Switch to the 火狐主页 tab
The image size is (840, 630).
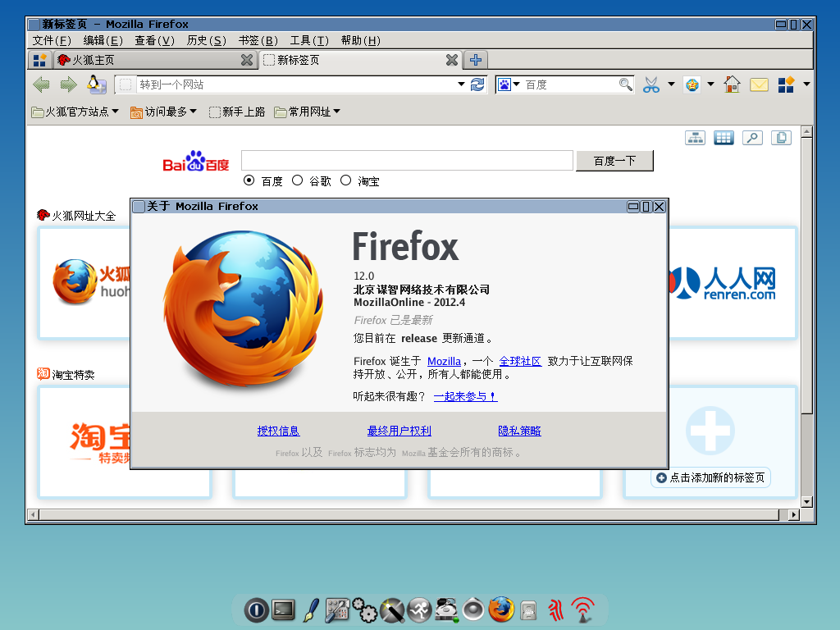click(155, 60)
